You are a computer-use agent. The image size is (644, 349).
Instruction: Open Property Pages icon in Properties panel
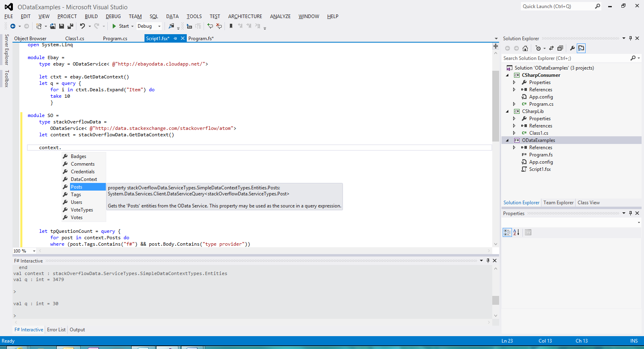[x=528, y=232]
